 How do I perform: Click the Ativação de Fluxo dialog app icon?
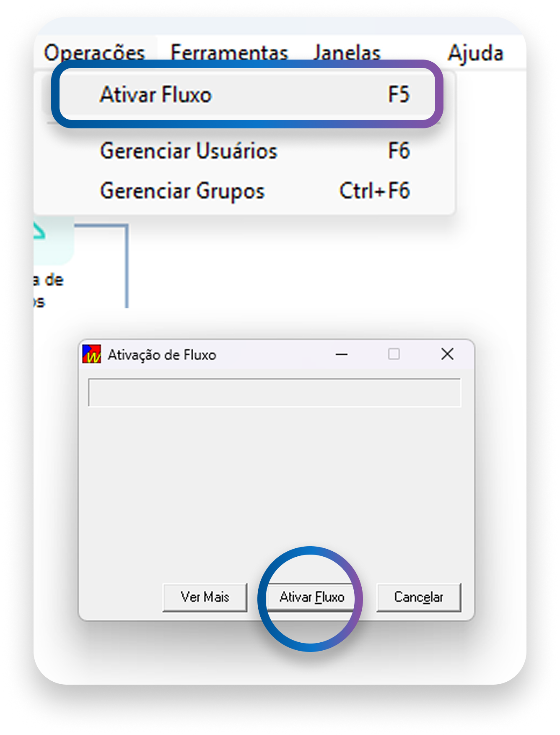tap(92, 354)
